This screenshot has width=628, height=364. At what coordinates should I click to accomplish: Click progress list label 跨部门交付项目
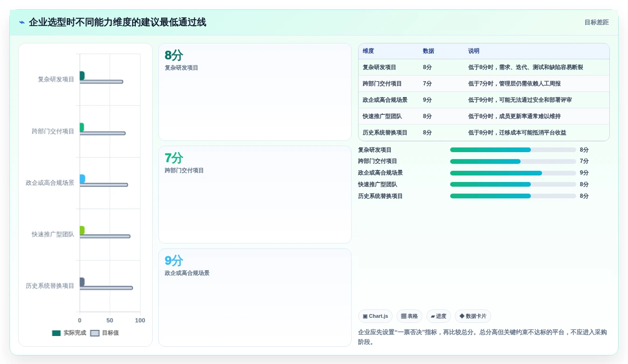(378, 161)
